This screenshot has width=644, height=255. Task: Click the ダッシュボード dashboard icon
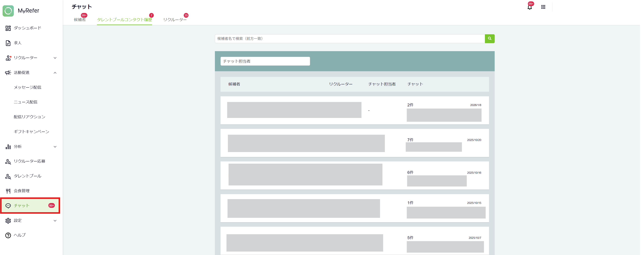tap(8, 28)
